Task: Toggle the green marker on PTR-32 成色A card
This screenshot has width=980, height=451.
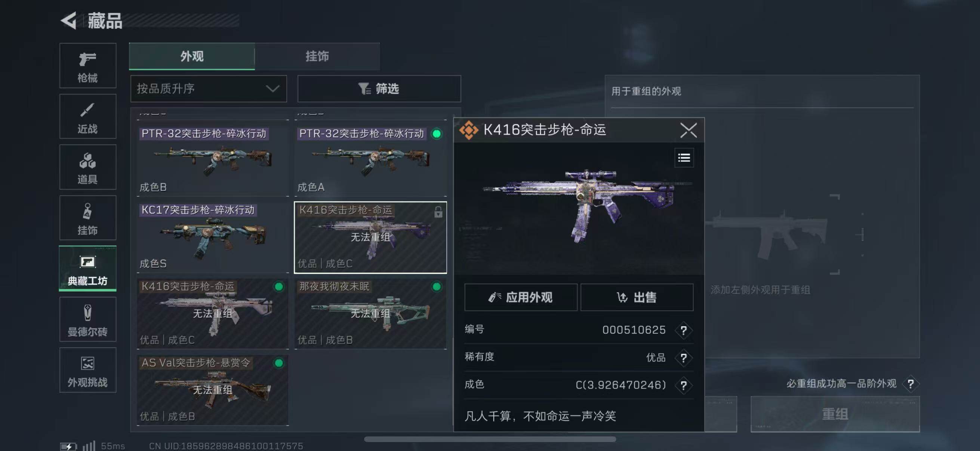Action: tap(437, 134)
